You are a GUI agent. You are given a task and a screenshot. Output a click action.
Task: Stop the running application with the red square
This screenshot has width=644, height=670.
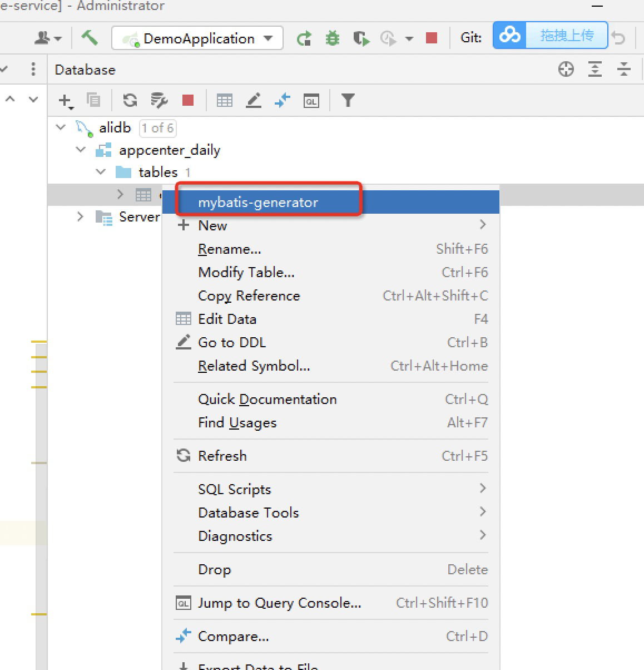click(431, 38)
